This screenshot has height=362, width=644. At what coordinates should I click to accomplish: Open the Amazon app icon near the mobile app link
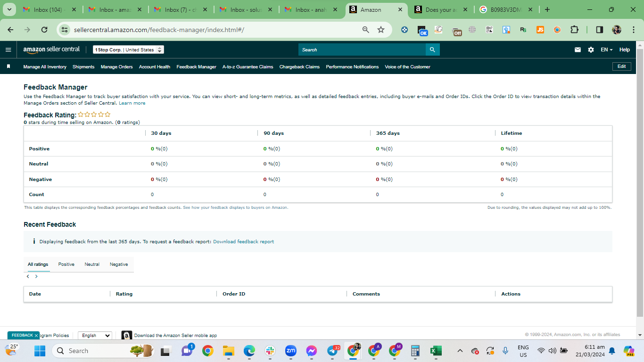pos(126,336)
